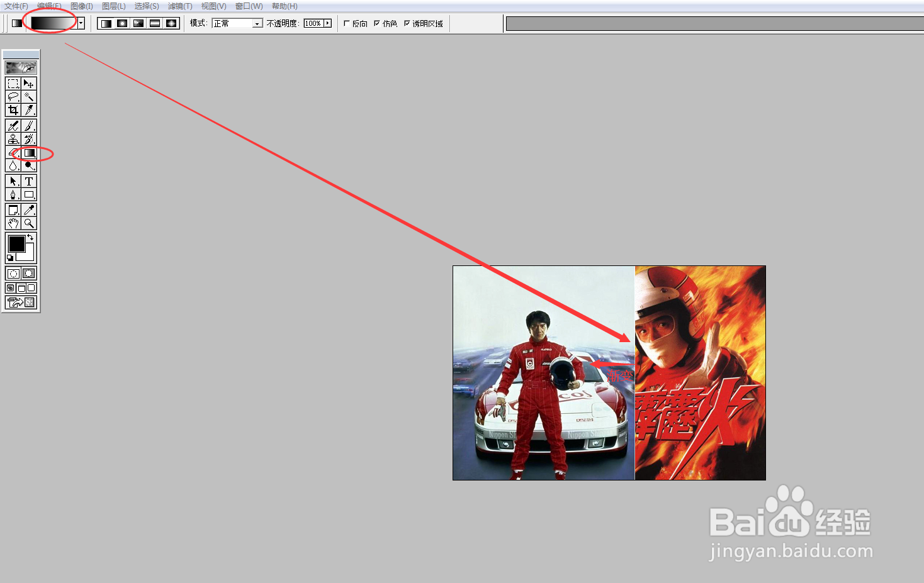Open the 视图 menu
This screenshot has height=583, width=924.
click(214, 6)
